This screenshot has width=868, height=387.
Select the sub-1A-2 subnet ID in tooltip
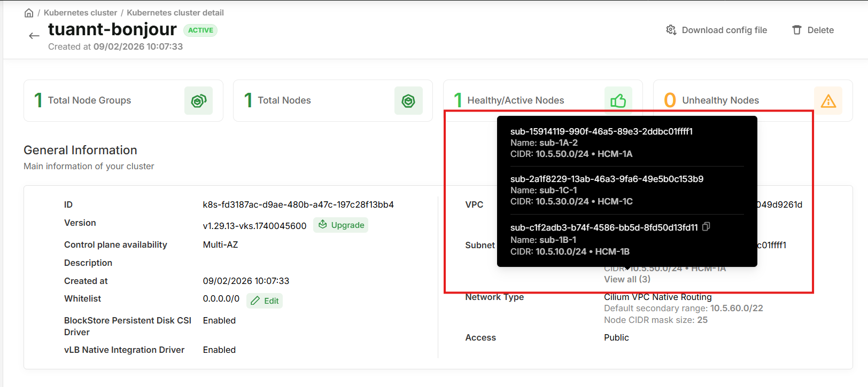tap(601, 131)
